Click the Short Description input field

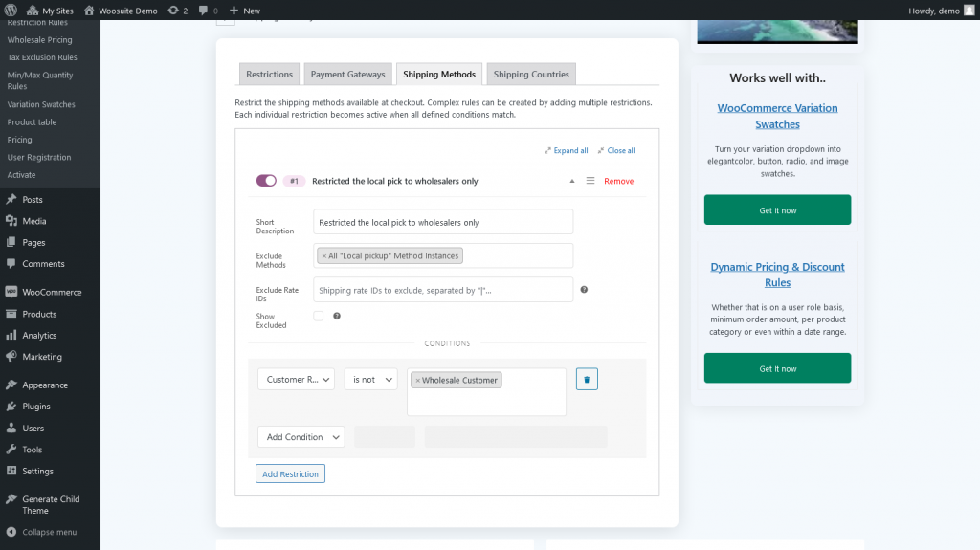coord(443,222)
